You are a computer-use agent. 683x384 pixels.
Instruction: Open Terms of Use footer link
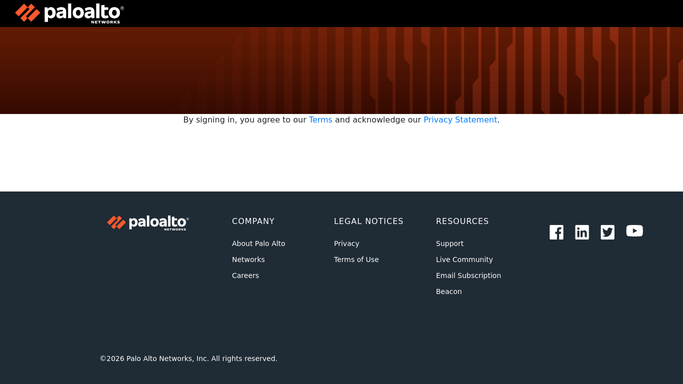pos(356,259)
